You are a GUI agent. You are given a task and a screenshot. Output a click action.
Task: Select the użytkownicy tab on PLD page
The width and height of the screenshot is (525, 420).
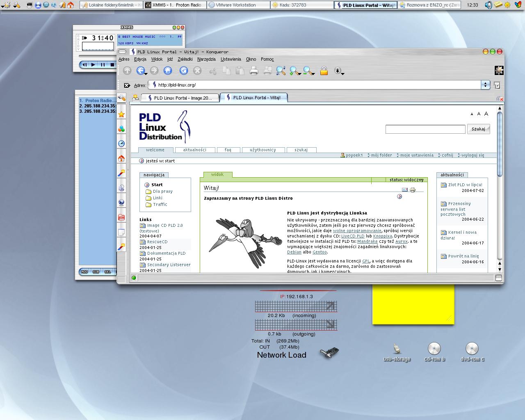click(263, 150)
